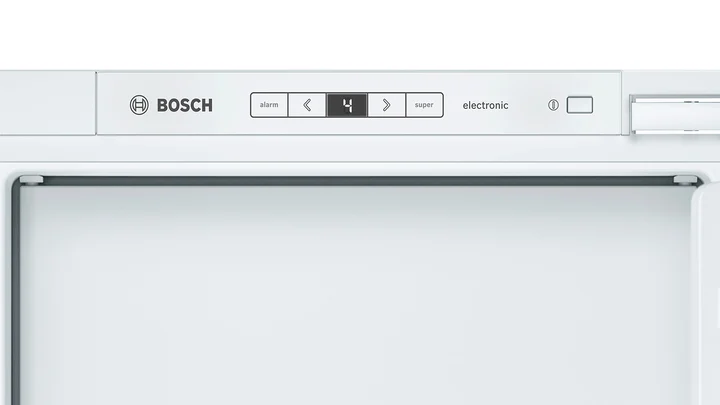The height and width of the screenshot is (405, 720).
Task: Click the control panel area between super and electronic
Action: click(x=453, y=105)
